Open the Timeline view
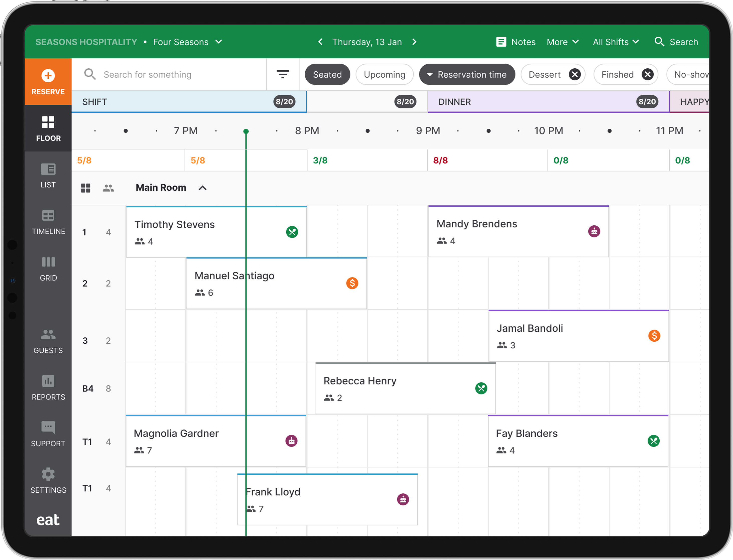 point(48,222)
